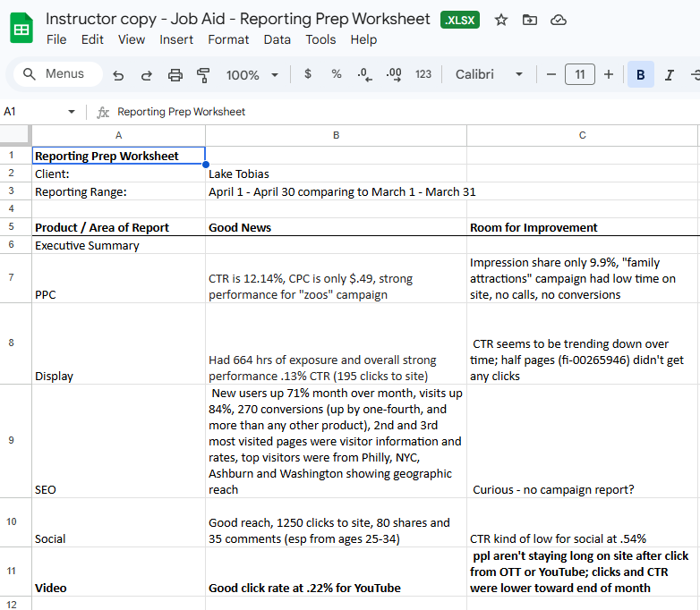The image size is (700, 610).
Task: Open the Insert menu
Action: [176, 39]
